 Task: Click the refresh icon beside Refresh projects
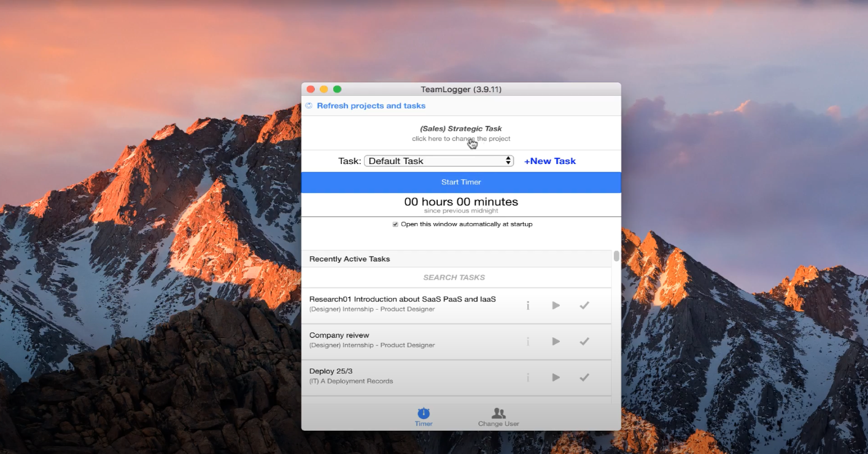tap(309, 106)
